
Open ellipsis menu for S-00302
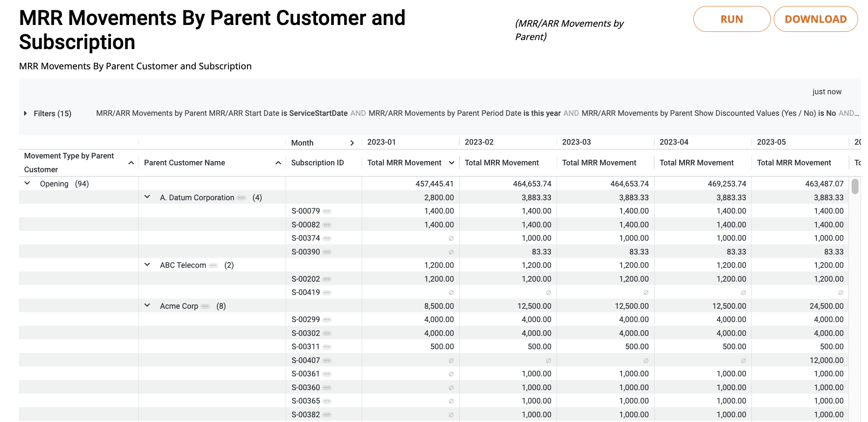point(327,333)
